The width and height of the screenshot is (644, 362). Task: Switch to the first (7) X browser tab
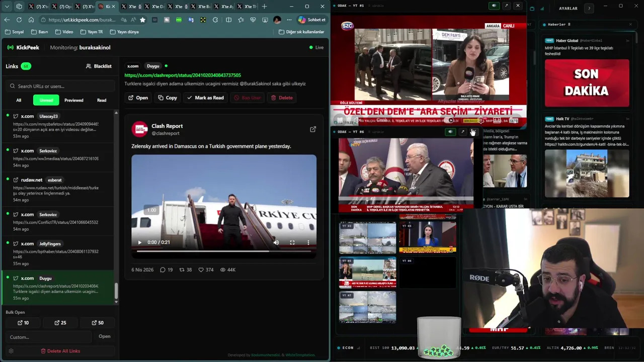(x=38, y=7)
